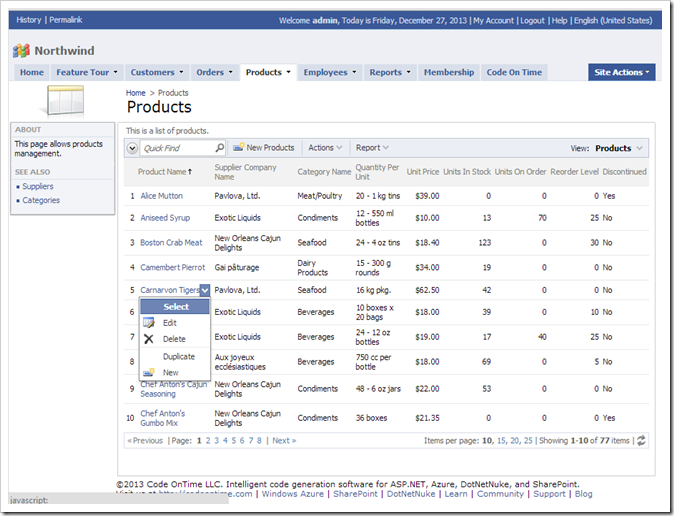Choose Duplicate from the context menu
The image size is (674, 516).
coord(179,356)
